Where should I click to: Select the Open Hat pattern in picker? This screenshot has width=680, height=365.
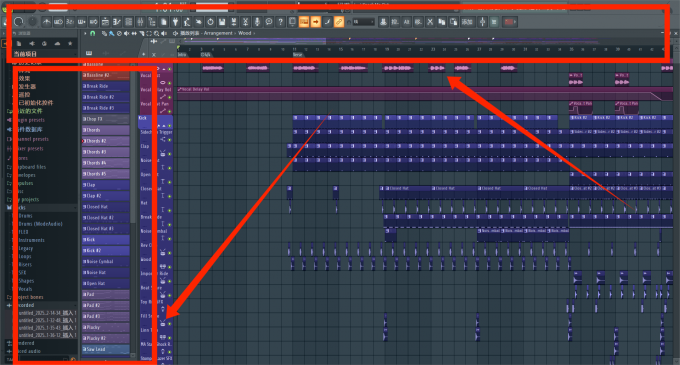point(105,284)
